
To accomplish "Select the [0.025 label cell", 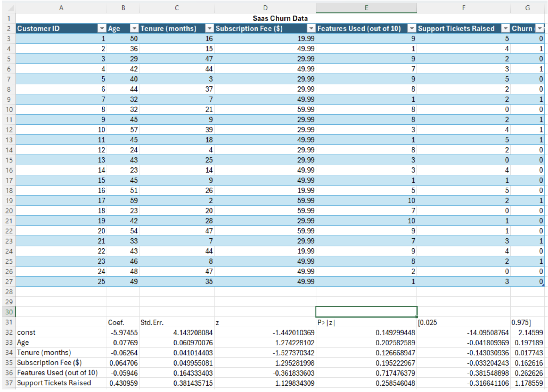I will pyautogui.click(x=464, y=322).
